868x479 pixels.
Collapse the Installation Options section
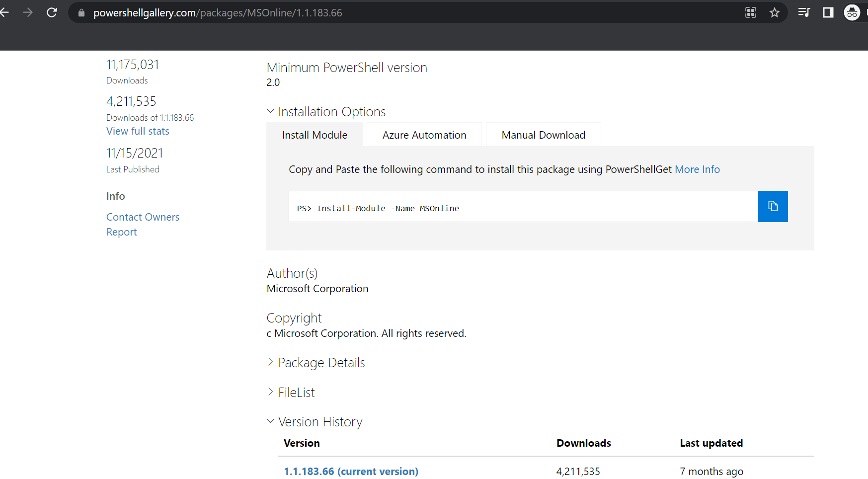(326, 112)
